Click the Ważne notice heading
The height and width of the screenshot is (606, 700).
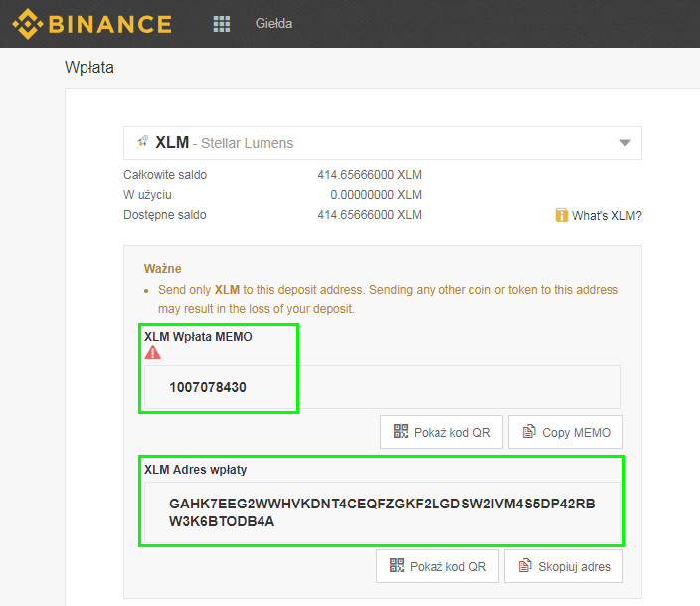click(162, 268)
